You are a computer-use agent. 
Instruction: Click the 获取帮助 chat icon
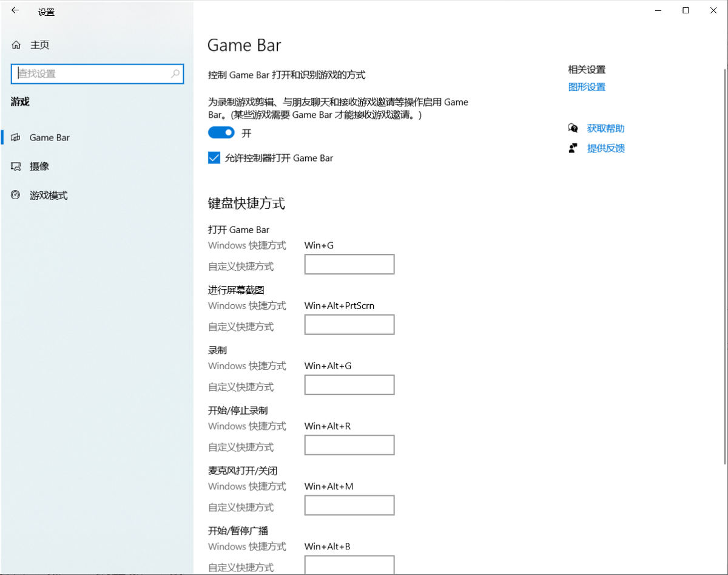click(573, 128)
